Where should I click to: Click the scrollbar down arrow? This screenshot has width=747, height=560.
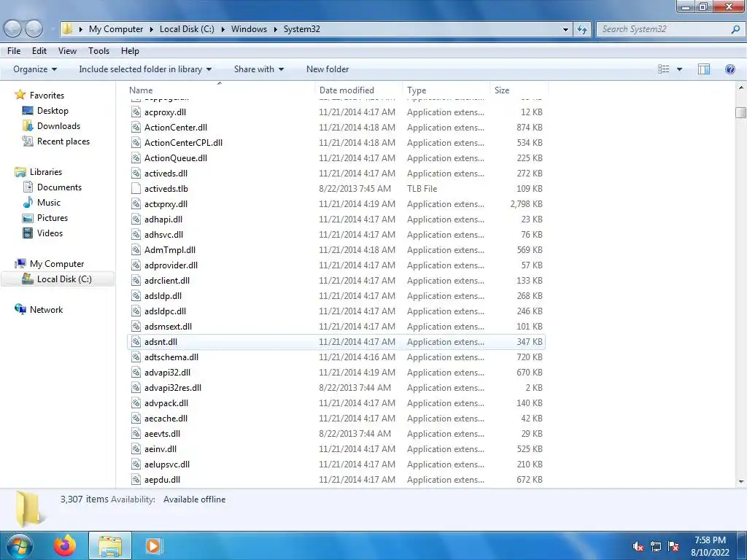[x=741, y=481]
